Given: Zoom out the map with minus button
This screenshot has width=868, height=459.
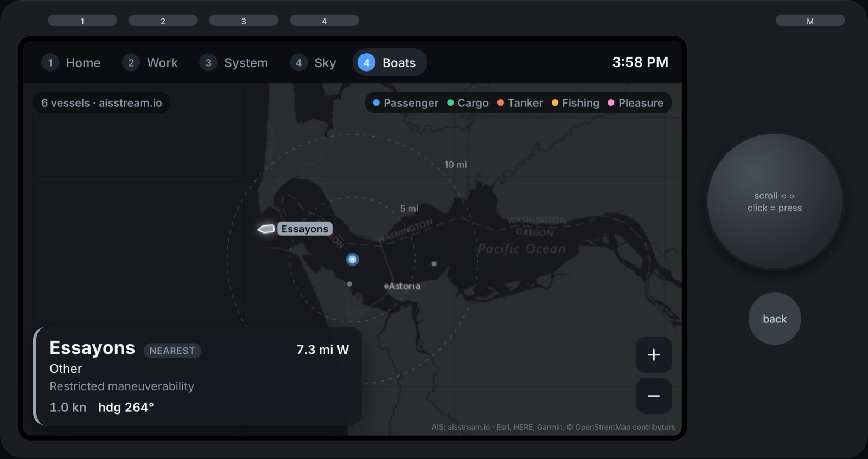Looking at the screenshot, I should [654, 396].
